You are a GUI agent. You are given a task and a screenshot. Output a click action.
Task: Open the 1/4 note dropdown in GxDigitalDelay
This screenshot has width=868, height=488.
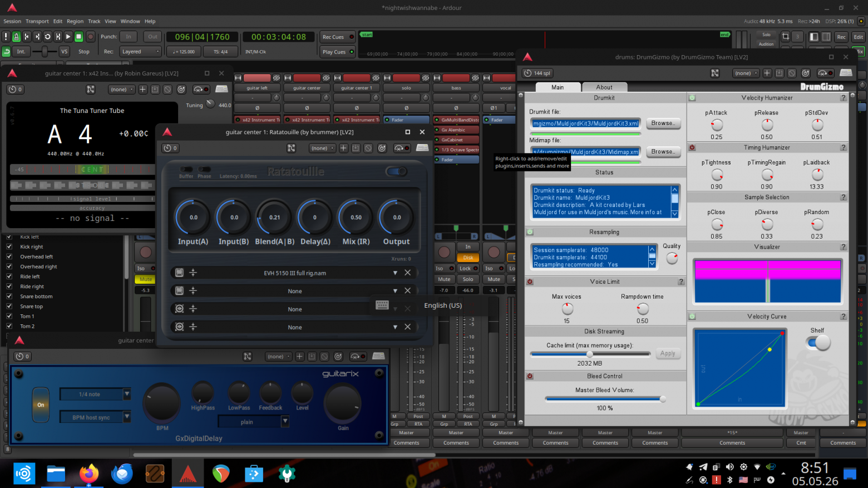[95, 394]
